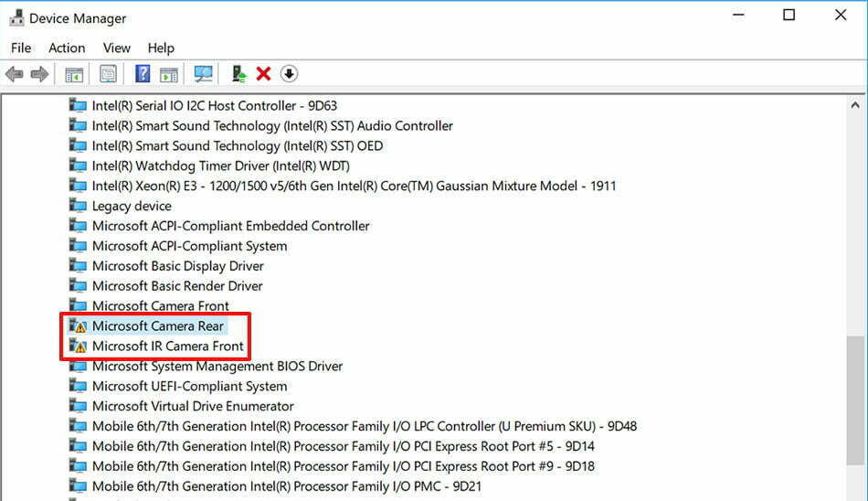This screenshot has width=868, height=501.
Task: Select the Legacy device entry
Action: point(132,206)
